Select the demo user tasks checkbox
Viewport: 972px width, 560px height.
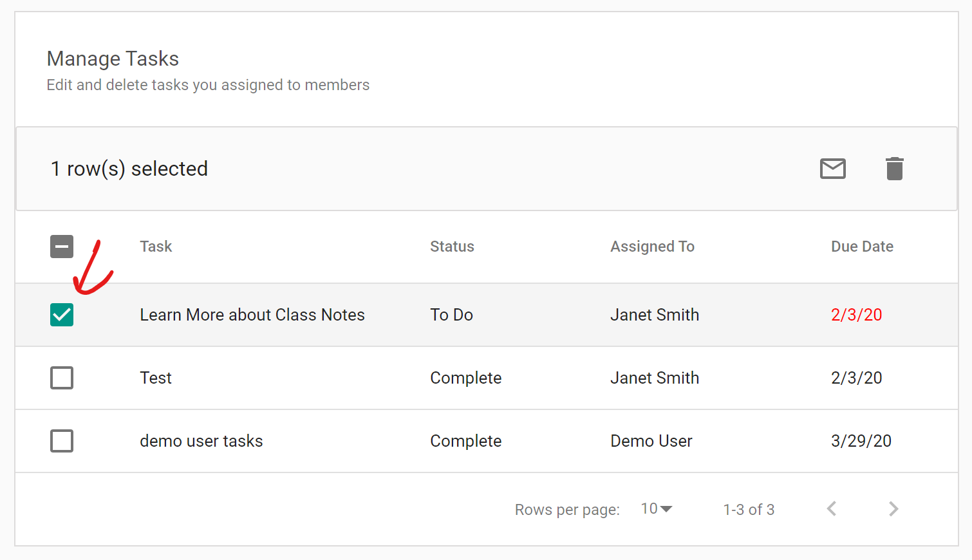click(62, 441)
